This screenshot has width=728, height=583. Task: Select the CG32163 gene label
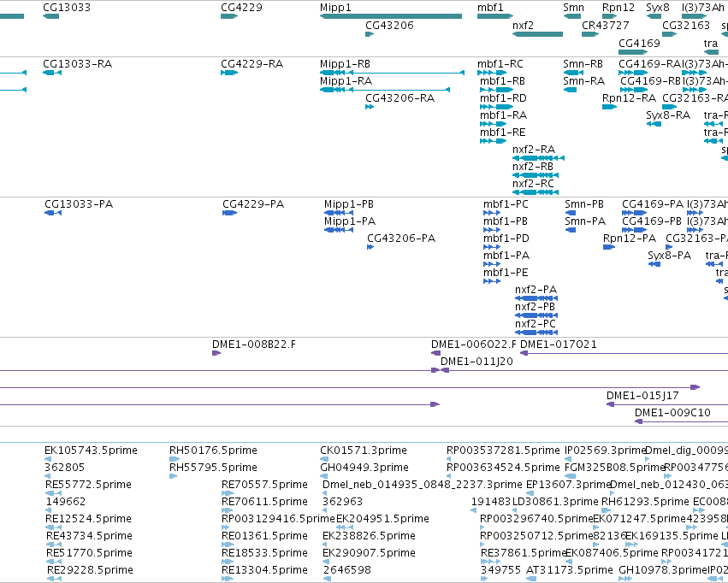coord(686,25)
